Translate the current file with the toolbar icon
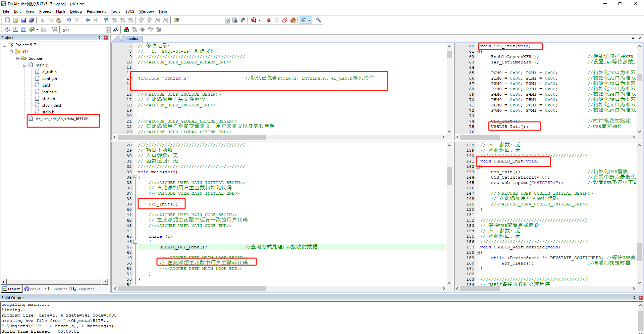 click(x=7, y=30)
